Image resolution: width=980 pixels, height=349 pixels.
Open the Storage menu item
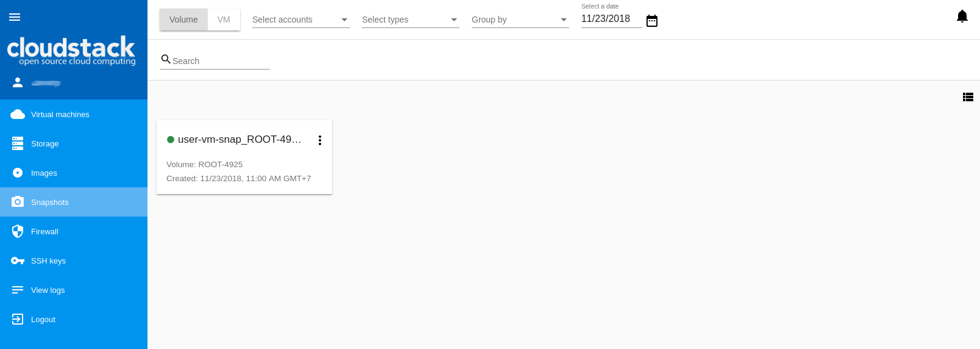coord(44,144)
